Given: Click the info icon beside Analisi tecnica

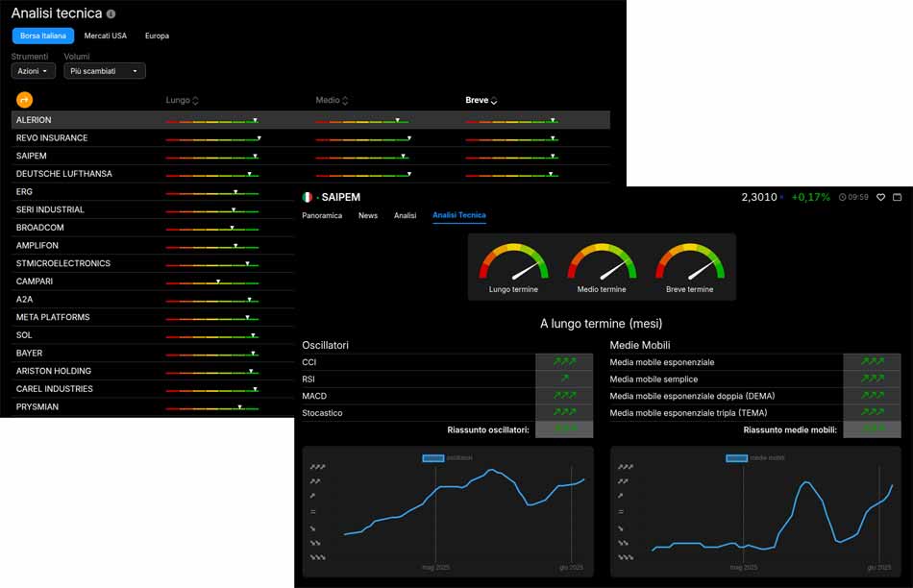Looking at the screenshot, I should [x=111, y=13].
